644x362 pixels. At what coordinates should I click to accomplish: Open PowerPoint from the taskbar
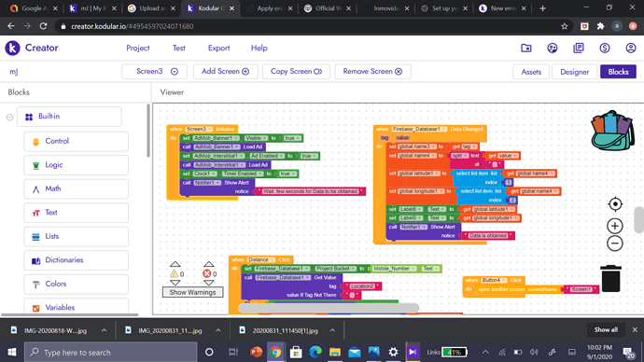pyautogui.click(x=256, y=352)
